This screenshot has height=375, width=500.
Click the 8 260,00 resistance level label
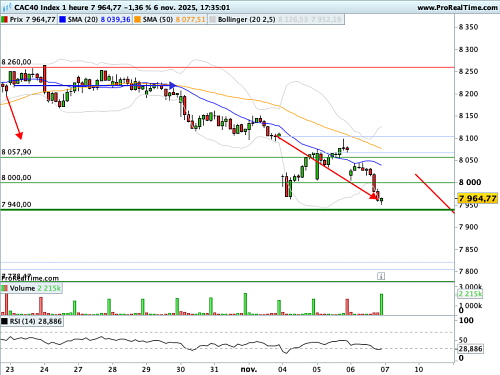[x=16, y=62]
